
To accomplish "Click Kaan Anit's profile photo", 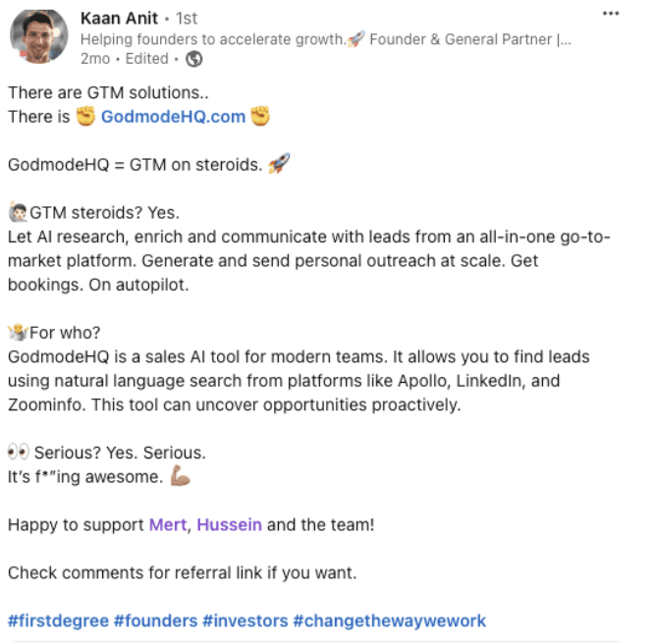I will click(x=38, y=39).
